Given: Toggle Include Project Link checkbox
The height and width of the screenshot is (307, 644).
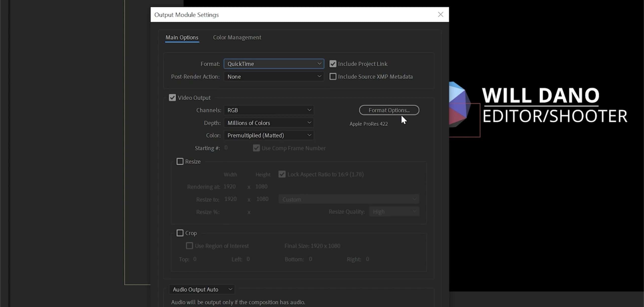Looking at the screenshot, I should click(333, 64).
